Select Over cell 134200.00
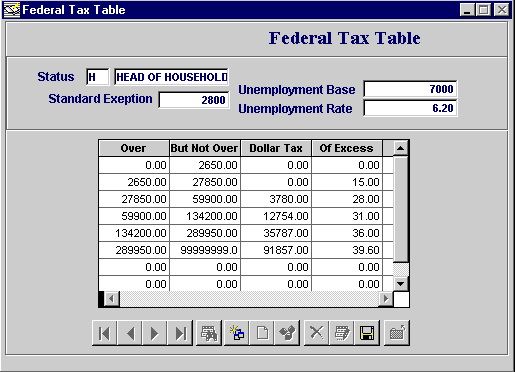This screenshot has height=372, width=515. point(134,233)
